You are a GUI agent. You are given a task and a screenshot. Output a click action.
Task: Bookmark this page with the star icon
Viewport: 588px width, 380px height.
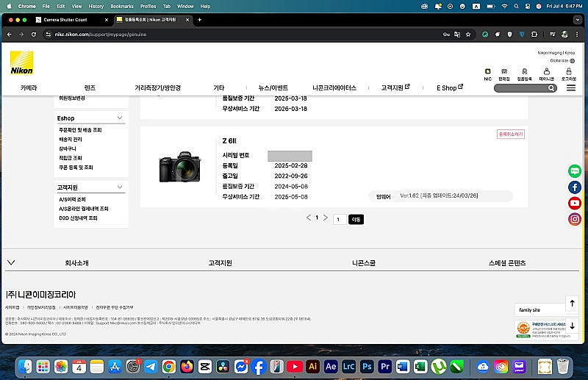coord(468,35)
